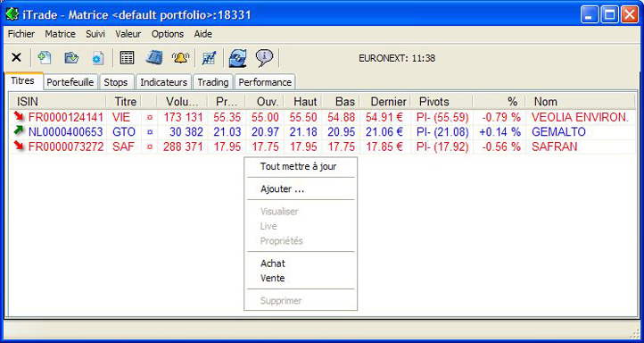Open portfolio using the folder icon
The image size is (644, 343).
point(71,57)
